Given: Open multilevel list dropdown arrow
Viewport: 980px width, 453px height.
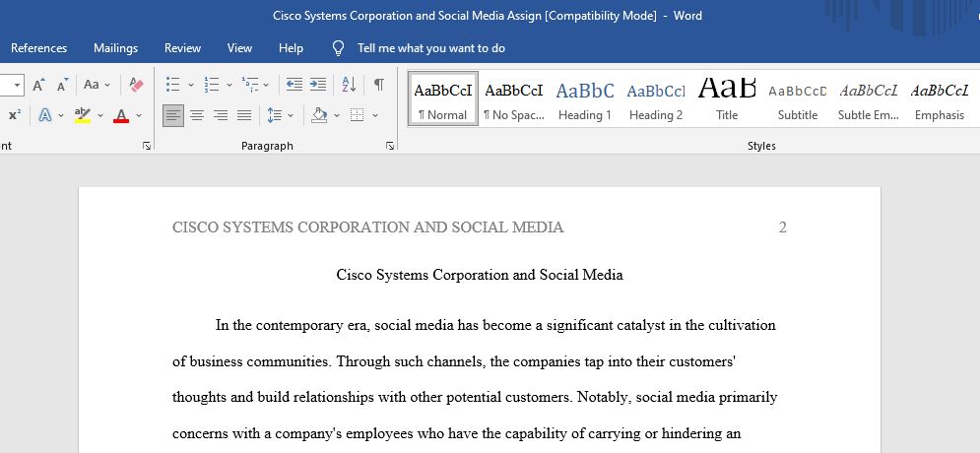Looking at the screenshot, I should 266,85.
